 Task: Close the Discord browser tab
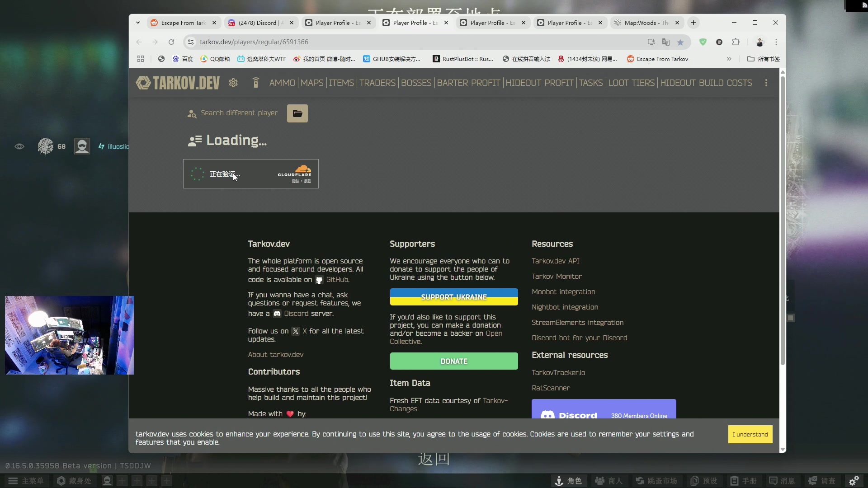click(x=292, y=23)
